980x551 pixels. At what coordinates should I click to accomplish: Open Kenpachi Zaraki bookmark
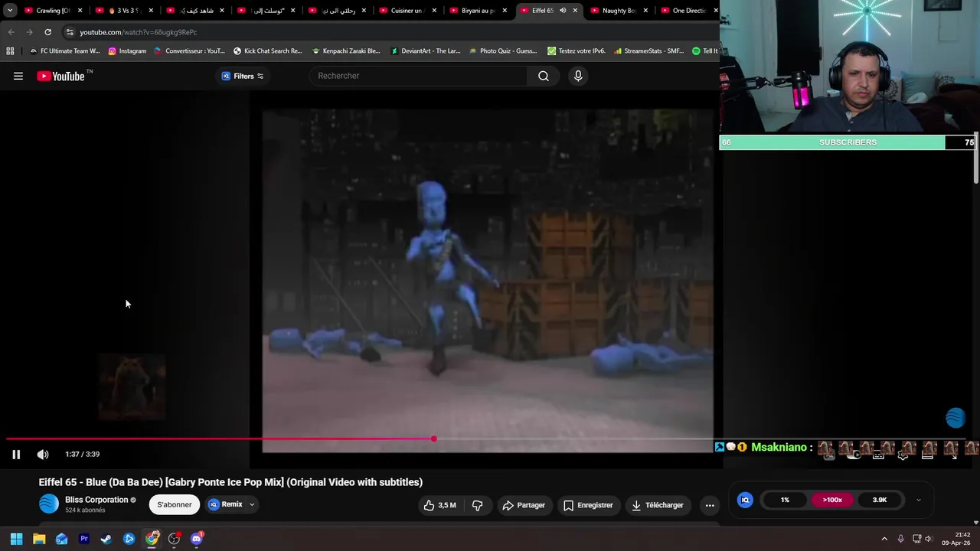coord(345,51)
